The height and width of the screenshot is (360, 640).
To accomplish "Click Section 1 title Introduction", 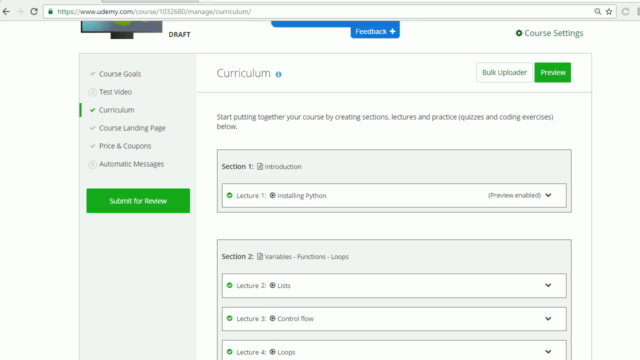I will [283, 167].
